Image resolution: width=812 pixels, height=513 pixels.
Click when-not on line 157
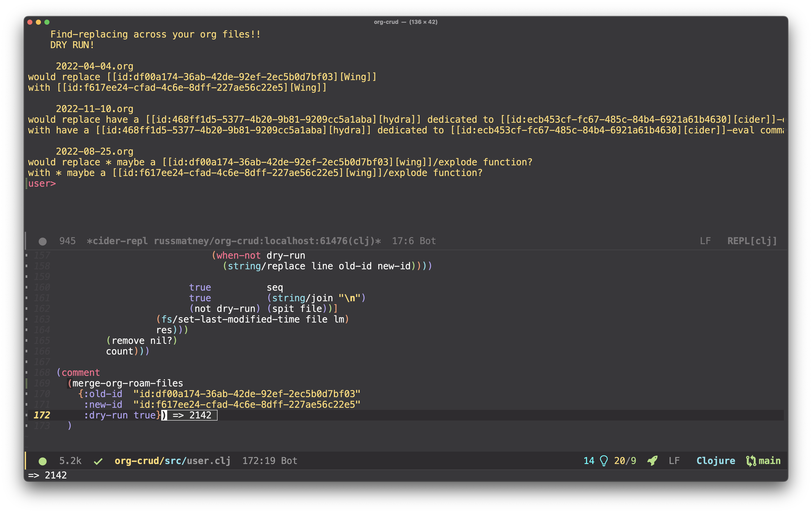(x=238, y=255)
